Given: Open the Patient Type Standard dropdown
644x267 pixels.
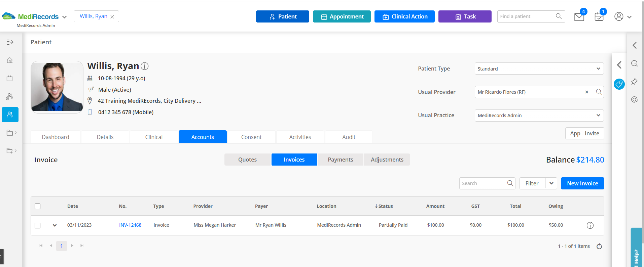Looking at the screenshot, I should click(598, 69).
